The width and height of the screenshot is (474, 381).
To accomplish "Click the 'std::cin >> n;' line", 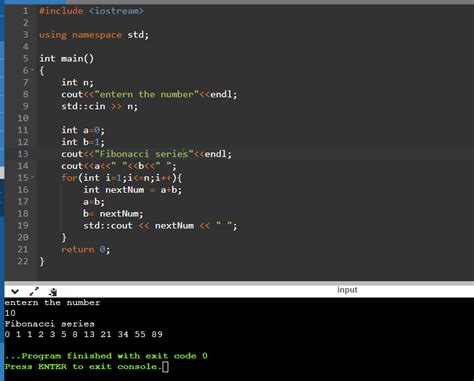I will click(99, 106).
